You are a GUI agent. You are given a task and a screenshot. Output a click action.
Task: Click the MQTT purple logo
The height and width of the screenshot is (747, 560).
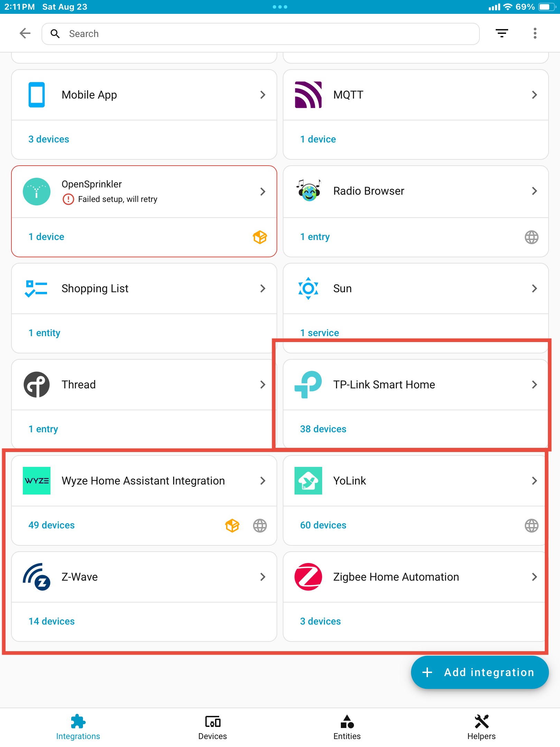click(x=308, y=95)
